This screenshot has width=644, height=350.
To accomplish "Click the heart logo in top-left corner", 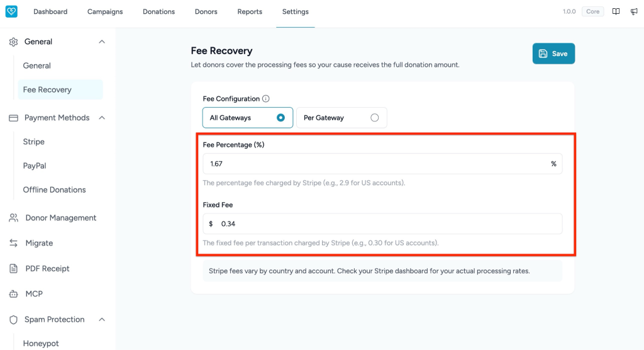I will (x=11, y=11).
